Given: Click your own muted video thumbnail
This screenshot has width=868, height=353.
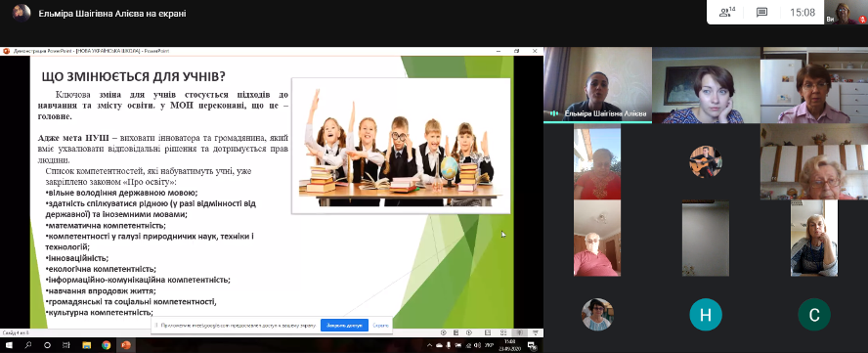Looking at the screenshot, I should tap(845, 13).
